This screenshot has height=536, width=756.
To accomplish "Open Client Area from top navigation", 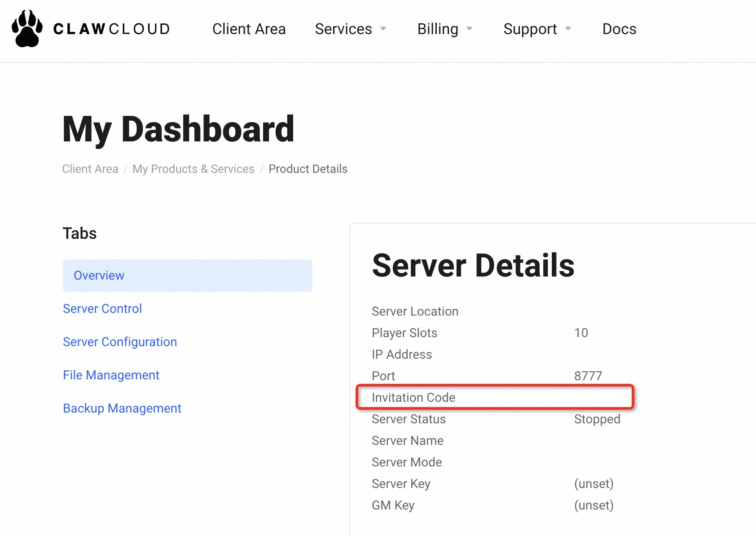I will coord(249,29).
